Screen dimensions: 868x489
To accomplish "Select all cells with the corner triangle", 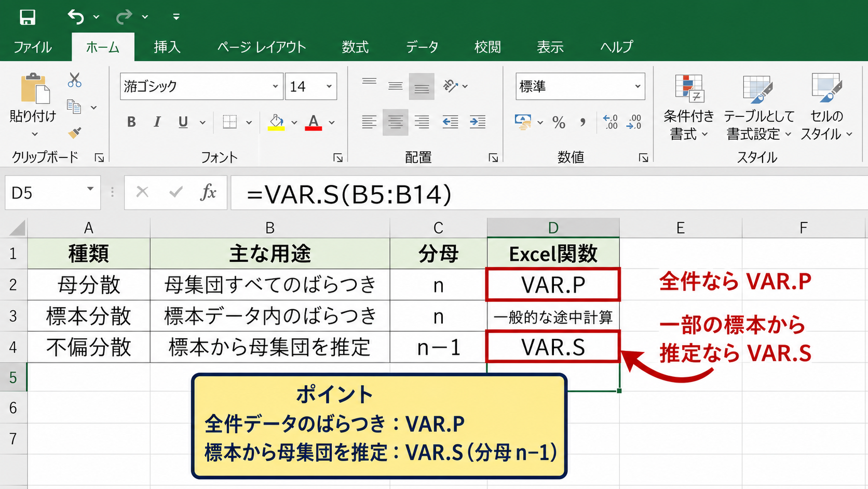I will click(17, 228).
